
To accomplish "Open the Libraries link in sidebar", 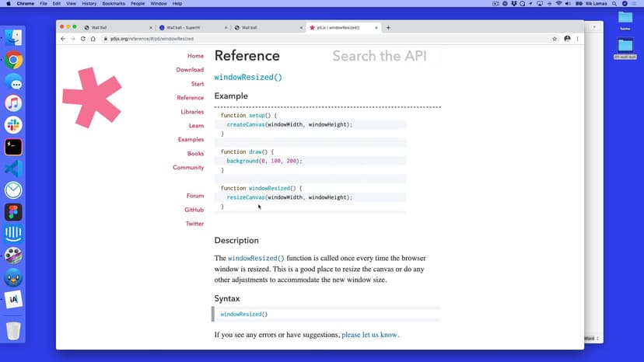I will click(192, 112).
